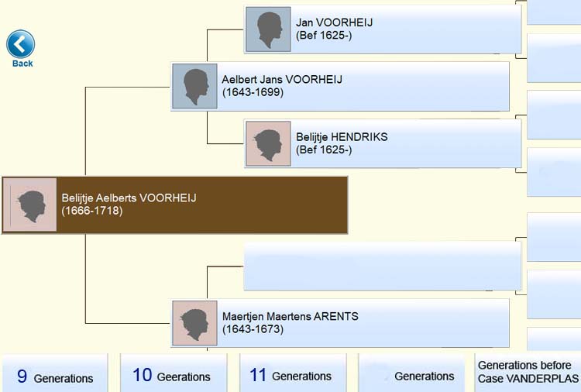
Task: Select Maertjen Maertens ARENTS' silhouette portrait
Action: point(195,323)
